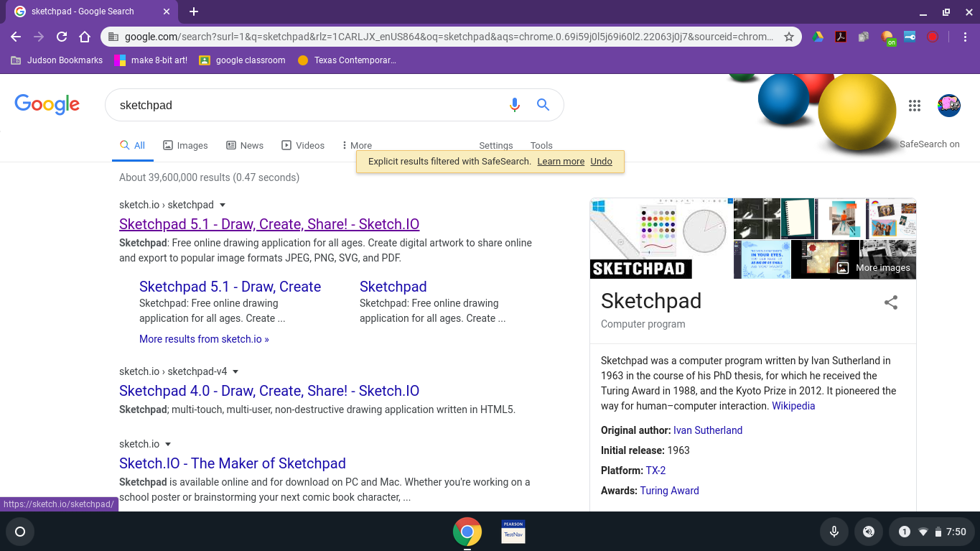Image resolution: width=980 pixels, height=551 pixels.
Task: Open the Chrome three-dot menu
Action: tap(964, 37)
